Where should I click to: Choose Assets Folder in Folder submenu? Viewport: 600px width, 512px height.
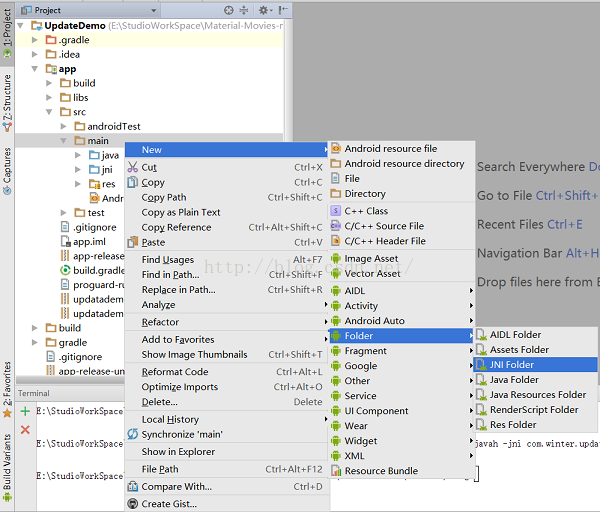pos(518,350)
